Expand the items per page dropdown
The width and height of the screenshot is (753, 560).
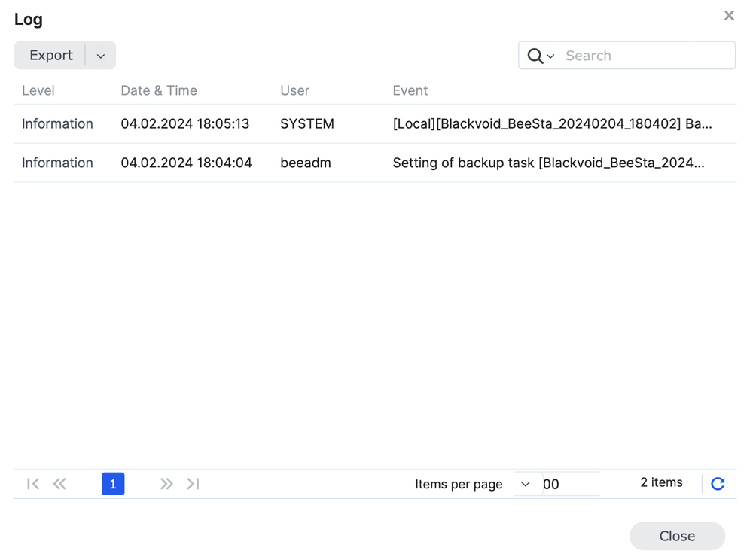[526, 484]
